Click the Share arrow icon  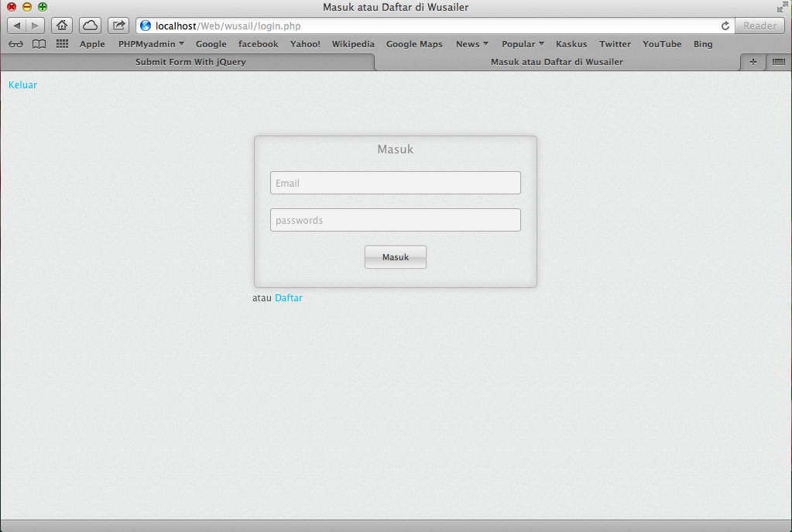[118, 26]
